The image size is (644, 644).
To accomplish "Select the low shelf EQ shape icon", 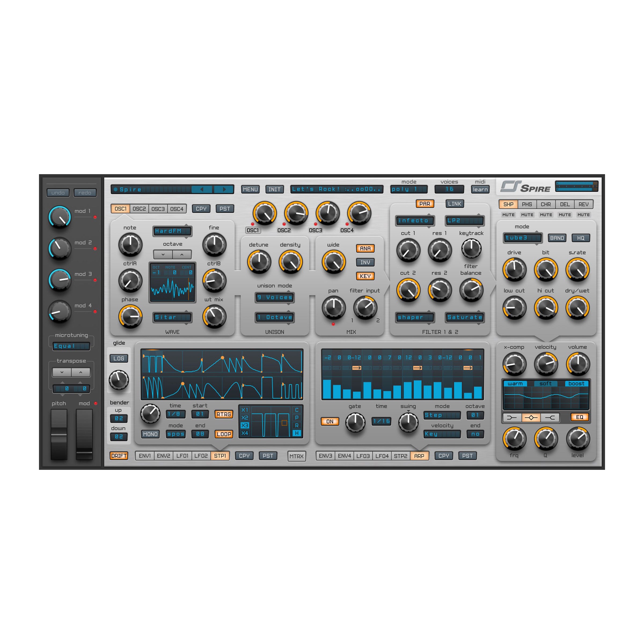I will tap(512, 417).
